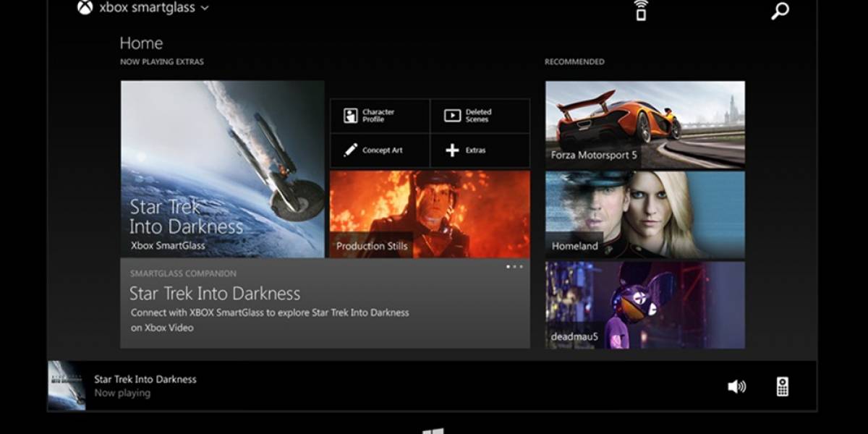Click the Xbox logo icon
The image size is (868, 434).
[85, 8]
